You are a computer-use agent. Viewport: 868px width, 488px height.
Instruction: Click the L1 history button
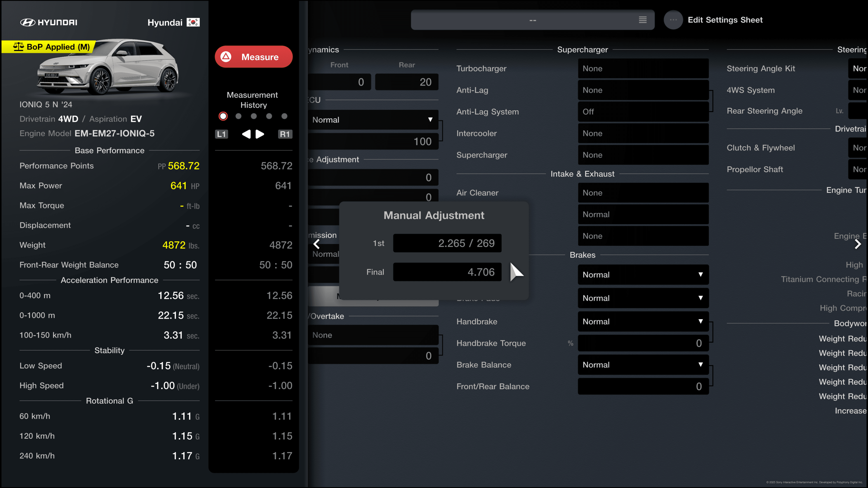coord(221,134)
